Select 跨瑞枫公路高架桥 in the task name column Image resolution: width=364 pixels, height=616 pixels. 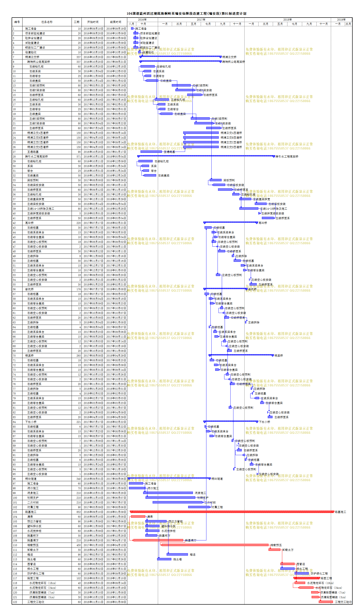tap(39, 62)
